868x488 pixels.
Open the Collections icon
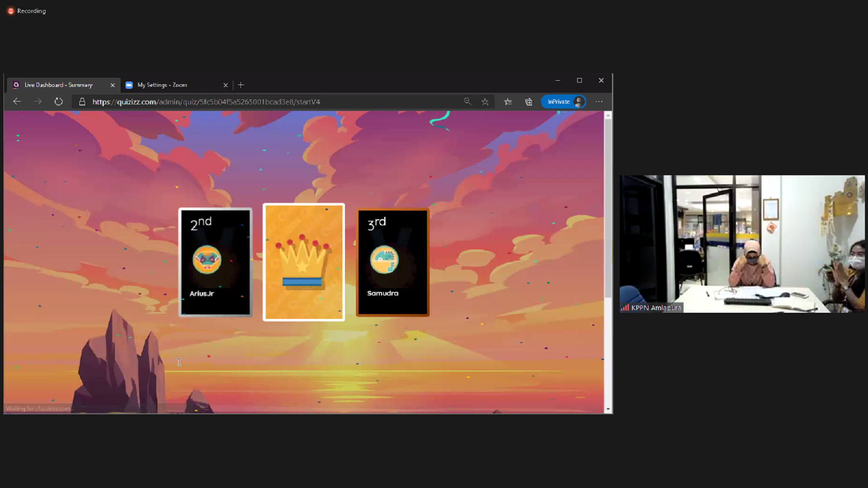(x=529, y=102)
